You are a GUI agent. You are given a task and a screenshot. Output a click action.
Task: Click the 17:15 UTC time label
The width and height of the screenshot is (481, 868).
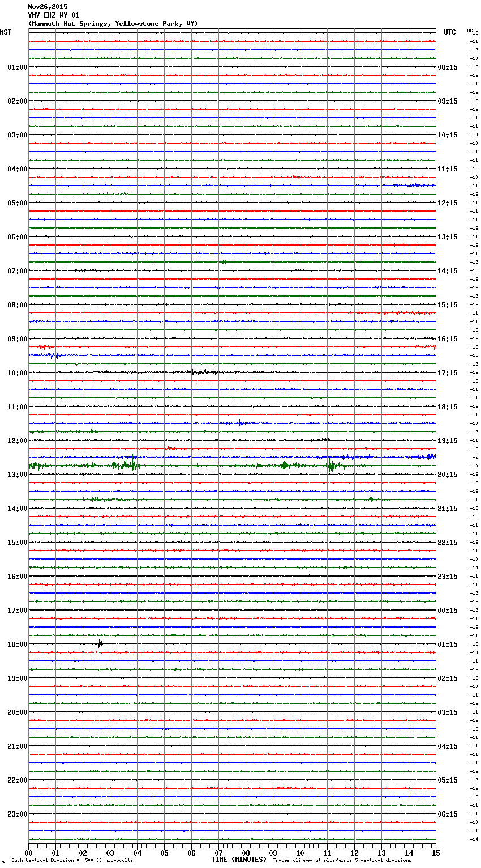click(x=448, y=373)
